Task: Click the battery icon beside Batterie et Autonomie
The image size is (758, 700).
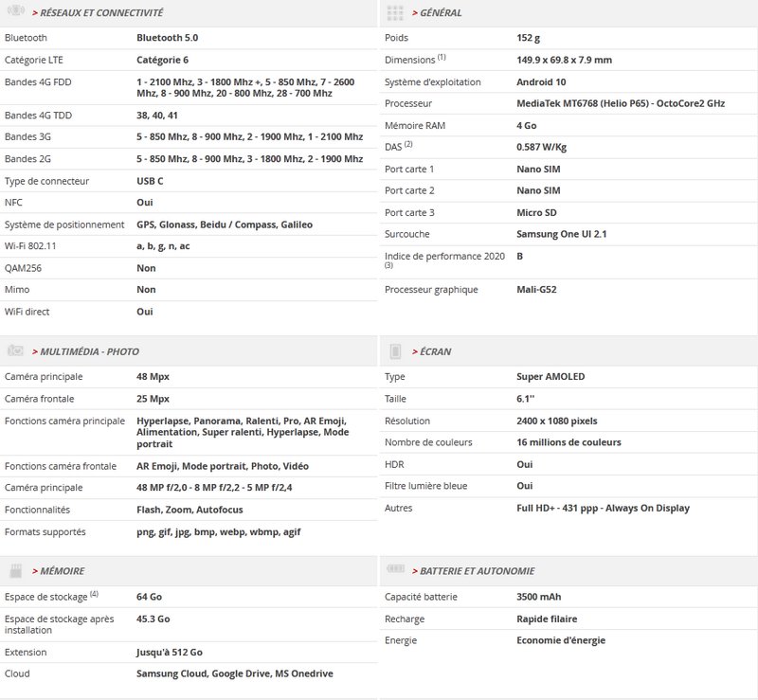Action: (x=396, y=570)
